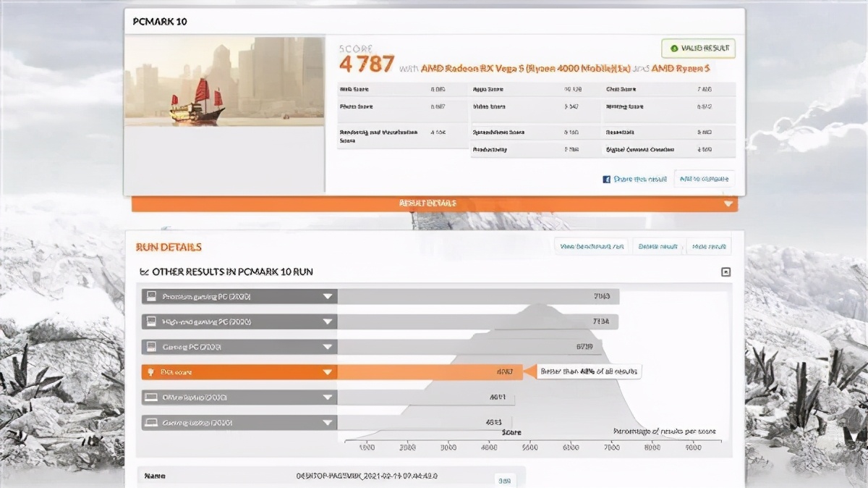Expand the Gaming PC (2020) row arrow
The image size is (868, 488).
coord(328,347)
